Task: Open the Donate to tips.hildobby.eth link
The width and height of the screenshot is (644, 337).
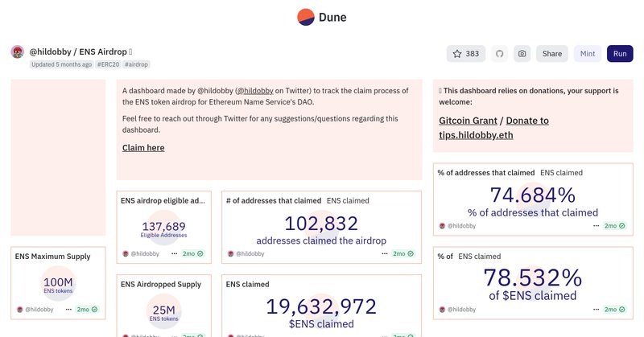Action: tap(493, 128)
